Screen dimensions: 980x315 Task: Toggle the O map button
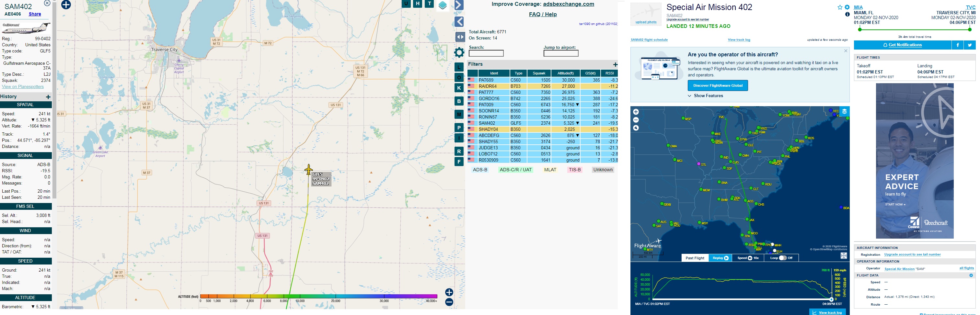[x=459, y=77]
